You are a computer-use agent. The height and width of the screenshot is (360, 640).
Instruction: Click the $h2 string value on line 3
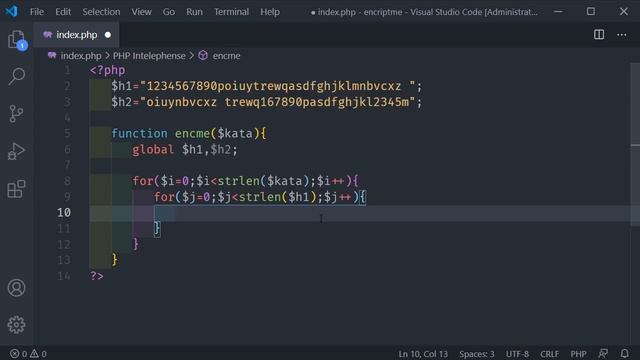click(278, 102)
